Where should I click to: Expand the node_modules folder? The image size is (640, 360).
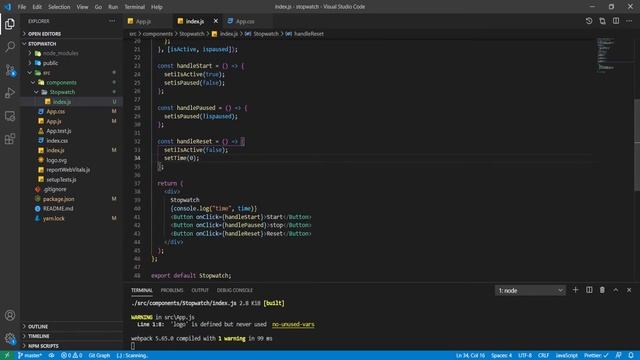click(72, 53)
